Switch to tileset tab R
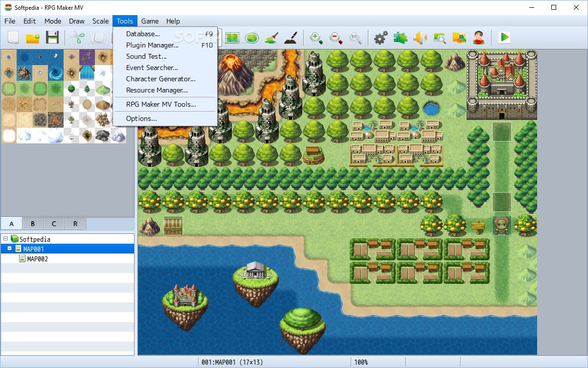The height and width of the screenshot is (368, 588). coord(75,224)
